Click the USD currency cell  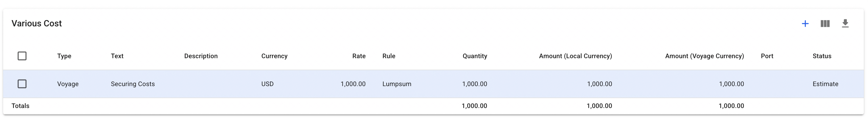click(267, 84)
